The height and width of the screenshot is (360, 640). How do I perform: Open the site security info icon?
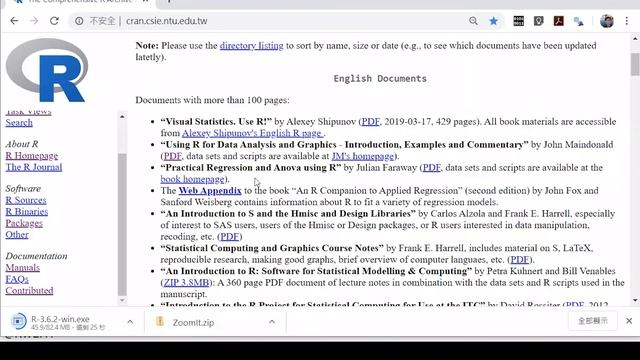[79, 21]
